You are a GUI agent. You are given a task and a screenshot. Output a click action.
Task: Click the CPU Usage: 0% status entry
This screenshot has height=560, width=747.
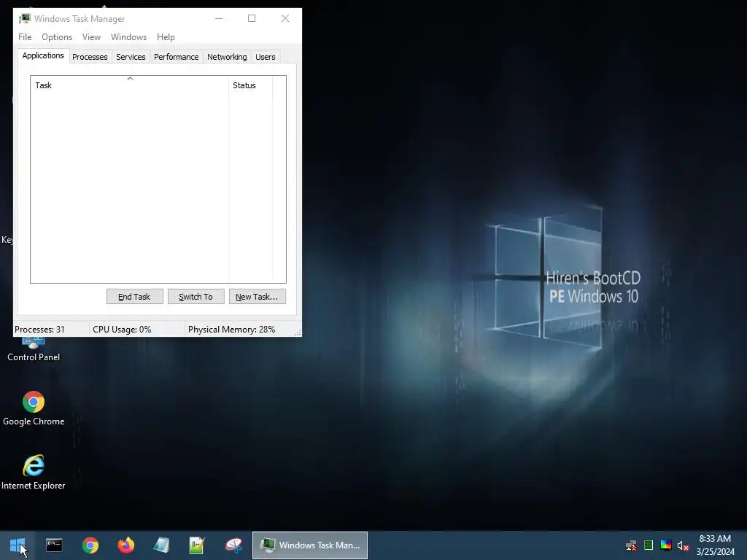click(x=136, y=330)
